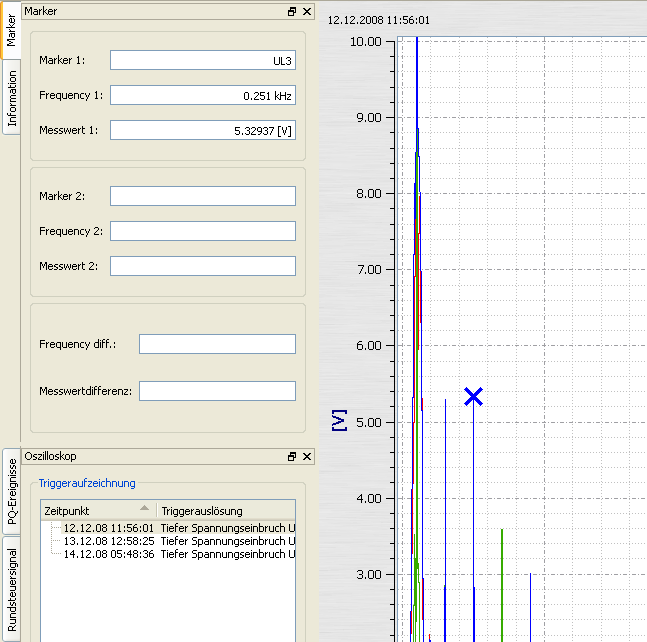647x642 pixels.
Task: Click the Triggeraufzeichnung group label
Action: (87, 483)
